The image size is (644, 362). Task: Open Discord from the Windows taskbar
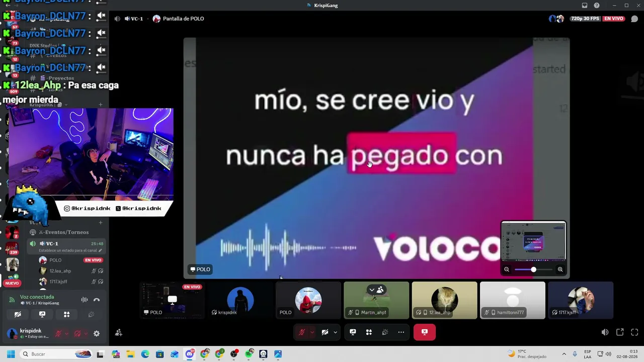tap(190, 354)
